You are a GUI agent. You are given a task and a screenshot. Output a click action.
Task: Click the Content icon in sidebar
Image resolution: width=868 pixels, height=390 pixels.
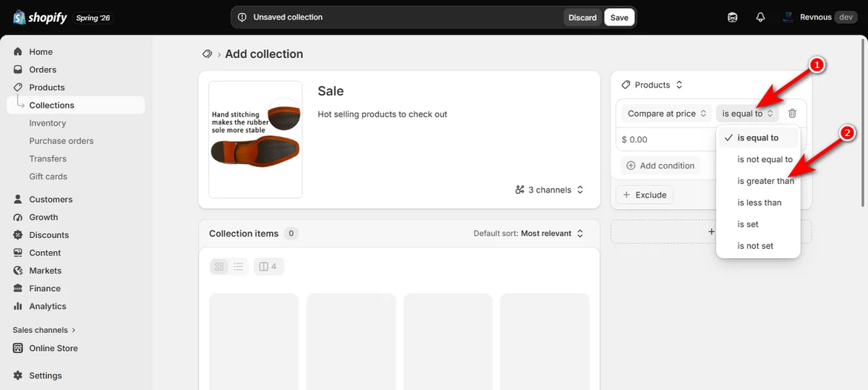(18, 253)
